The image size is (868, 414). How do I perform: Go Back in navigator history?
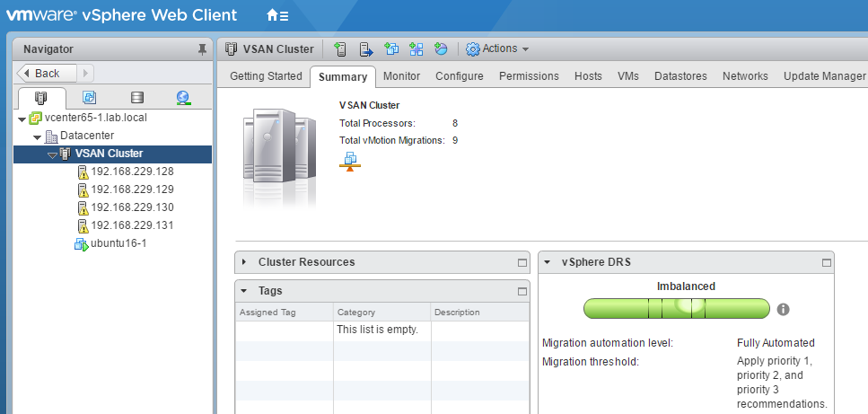point(47,73)
